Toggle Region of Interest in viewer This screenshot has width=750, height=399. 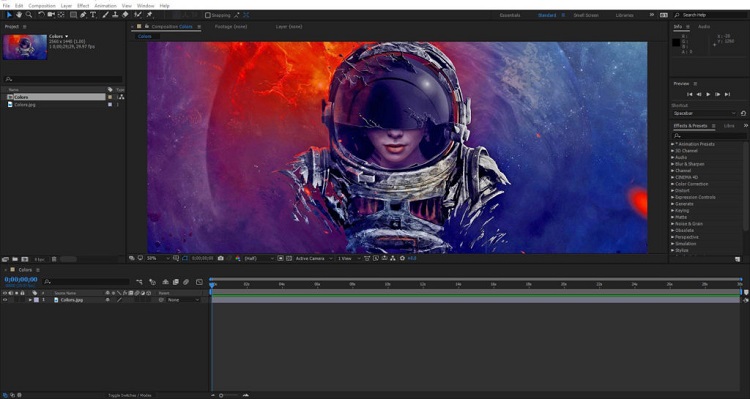coord(281,258)
